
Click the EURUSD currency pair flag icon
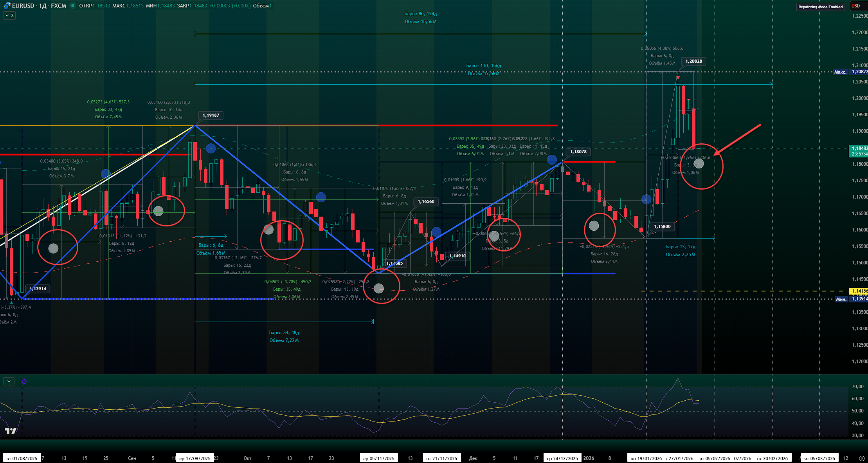[x=7, y=6]
